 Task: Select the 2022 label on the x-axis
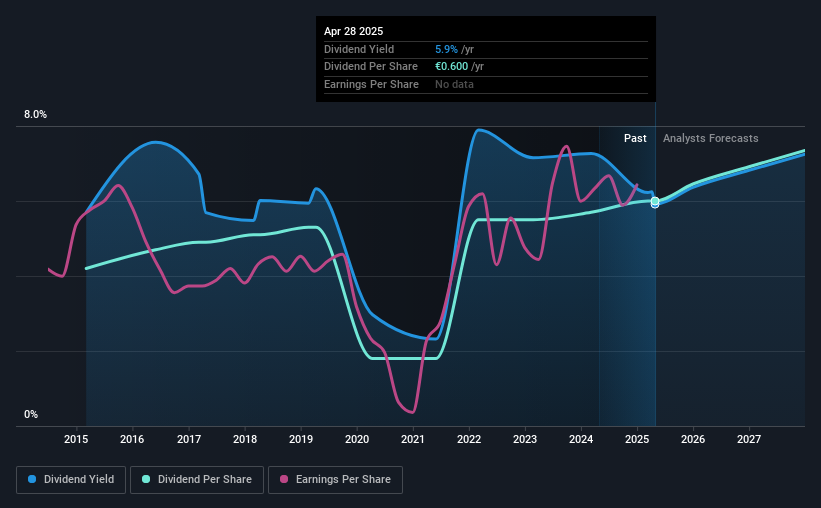[469, 439]
